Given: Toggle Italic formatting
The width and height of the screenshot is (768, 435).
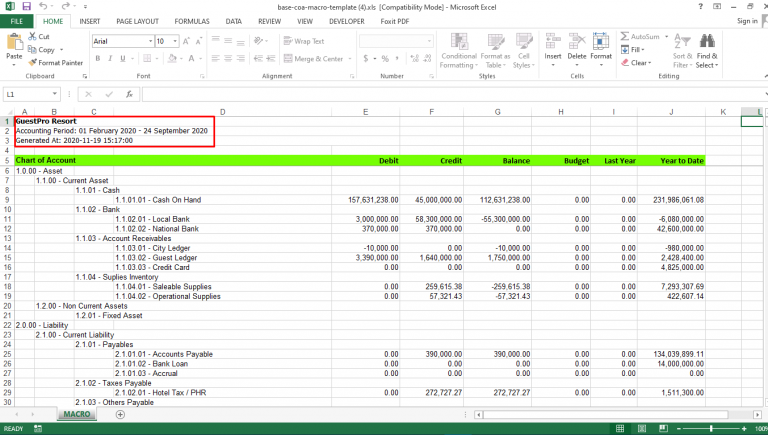Looking at the screenshot, I should (x=110, y=59).
